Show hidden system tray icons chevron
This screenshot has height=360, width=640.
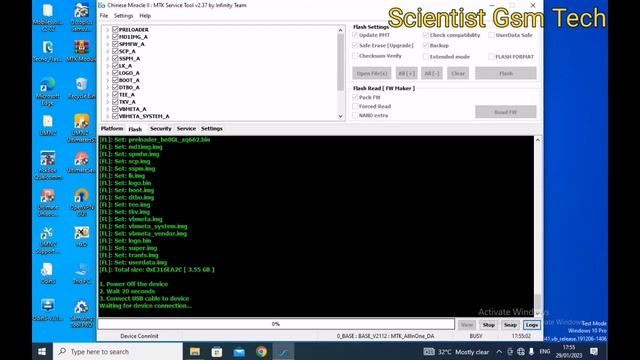point(499,351)
